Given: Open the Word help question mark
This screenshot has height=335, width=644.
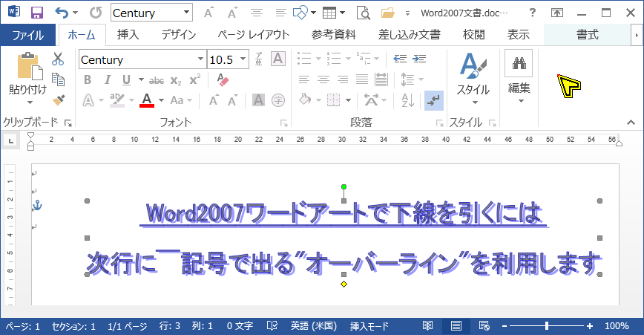Looking at the screenshot, I should click(x=533, y=13).
